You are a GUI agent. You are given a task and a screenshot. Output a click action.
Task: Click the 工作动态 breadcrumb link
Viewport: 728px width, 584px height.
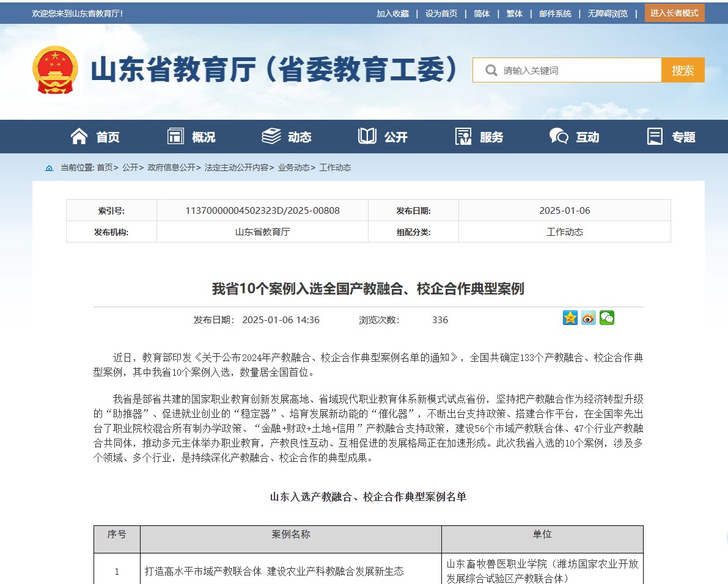click(x=335, y=167)
